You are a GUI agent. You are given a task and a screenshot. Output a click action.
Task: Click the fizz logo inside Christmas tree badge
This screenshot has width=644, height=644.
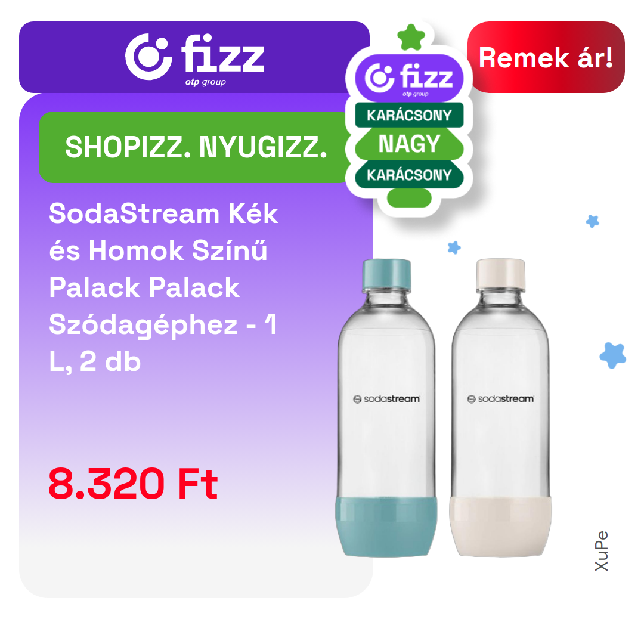(408, 78)
